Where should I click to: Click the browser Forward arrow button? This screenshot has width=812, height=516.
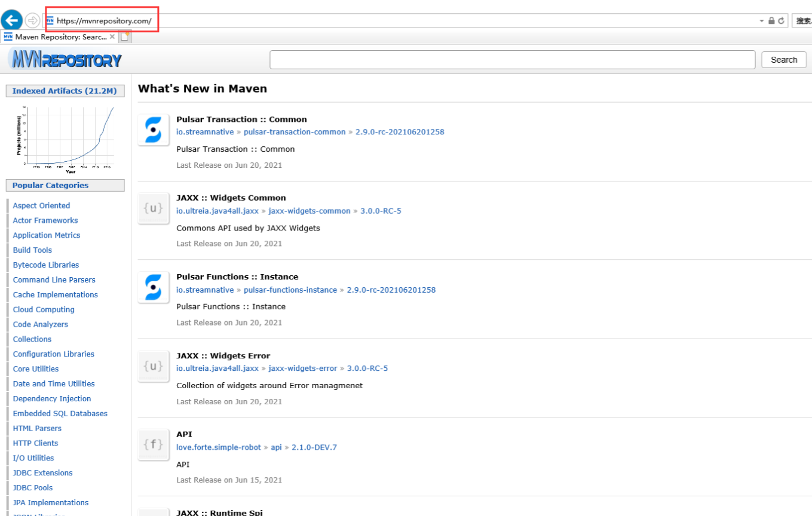32,20
